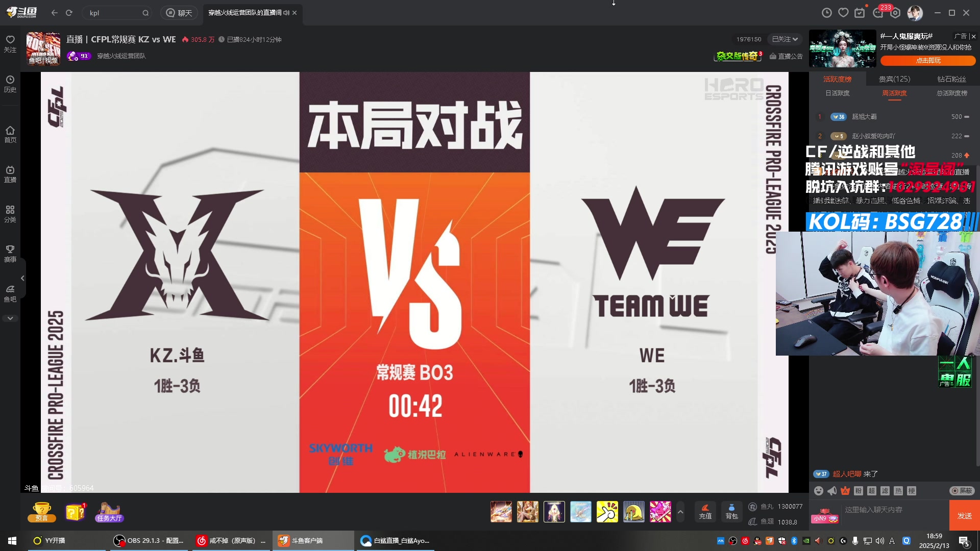This screenshot has height=551, width=980.
Task: Open the history clock icon in top bar
Action: (x=827, y=13)
